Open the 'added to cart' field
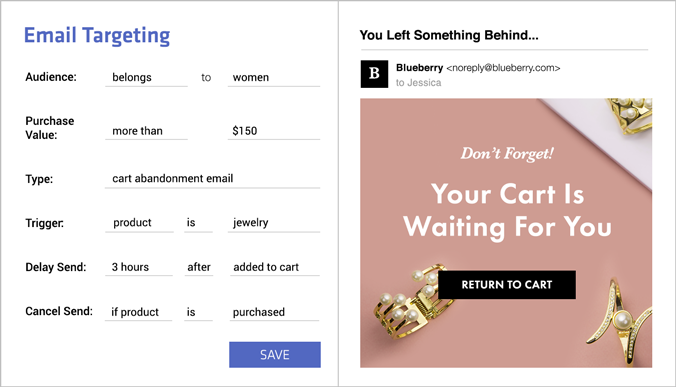Viewport: 676px width, 387px height. coord(275,267)
